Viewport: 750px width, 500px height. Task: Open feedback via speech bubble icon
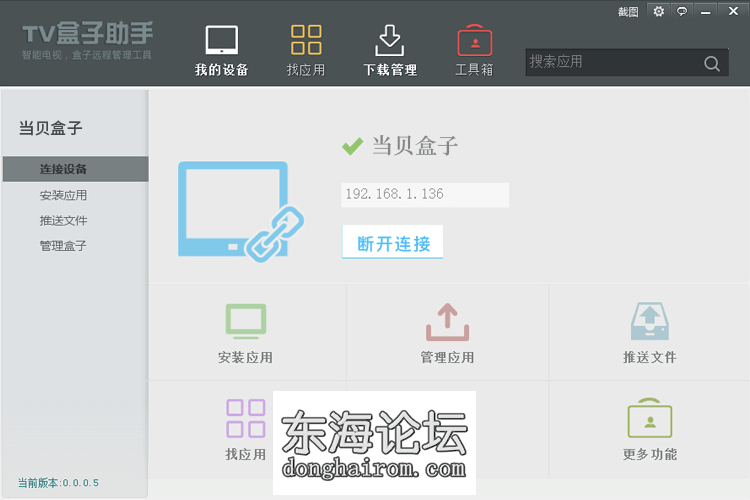[x=682, y=11]
